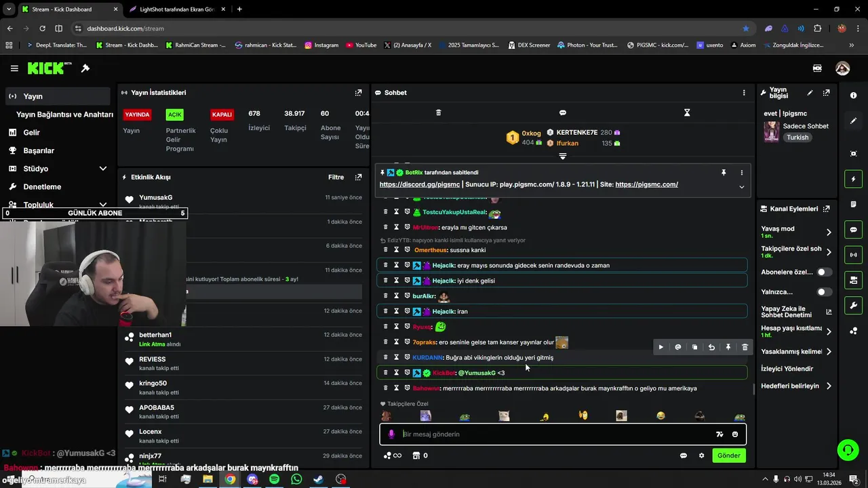
Task: Click the speech bubble icon in chat toolbar
Action: point(563,113)
